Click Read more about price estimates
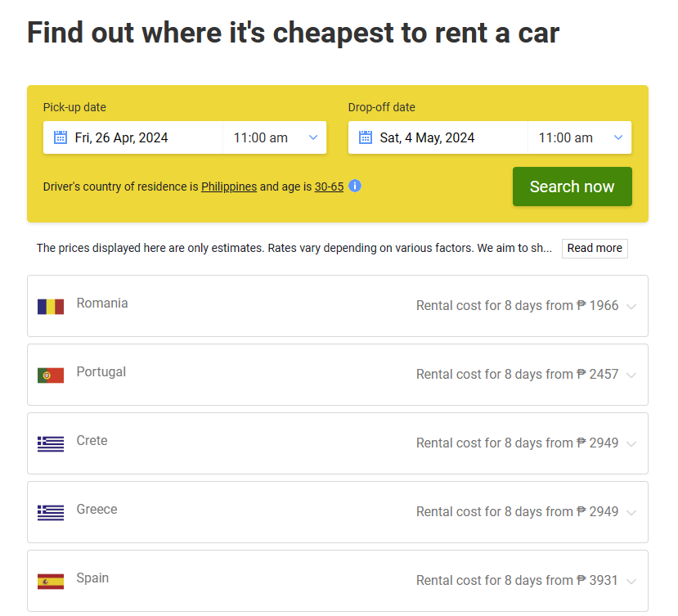The image size is (678, 616). coord(595,248)
